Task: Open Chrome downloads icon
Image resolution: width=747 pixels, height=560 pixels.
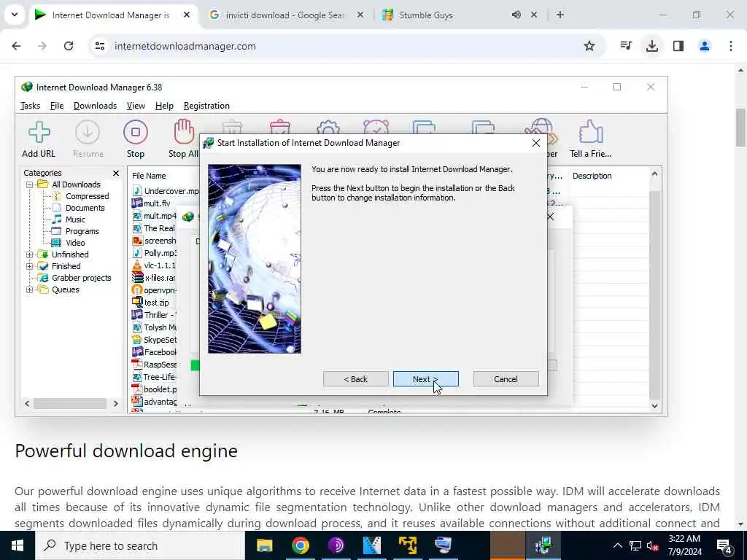Action: pos(652,46)
